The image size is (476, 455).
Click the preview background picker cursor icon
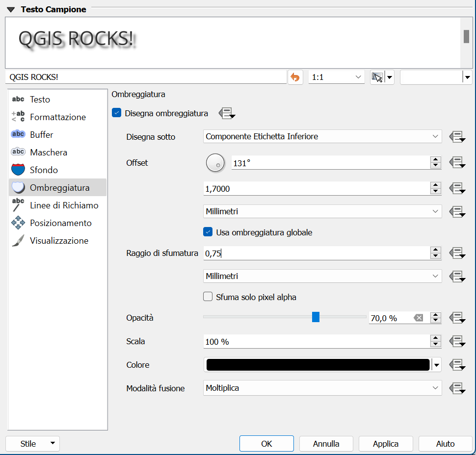click(x=377, y=77)
